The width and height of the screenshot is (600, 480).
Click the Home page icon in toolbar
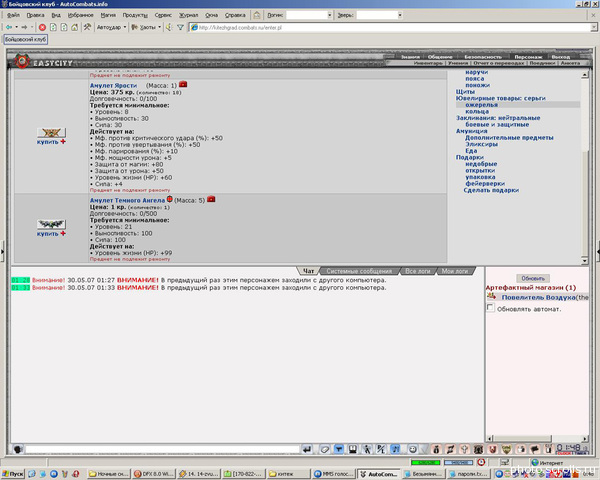pos(75,27)
